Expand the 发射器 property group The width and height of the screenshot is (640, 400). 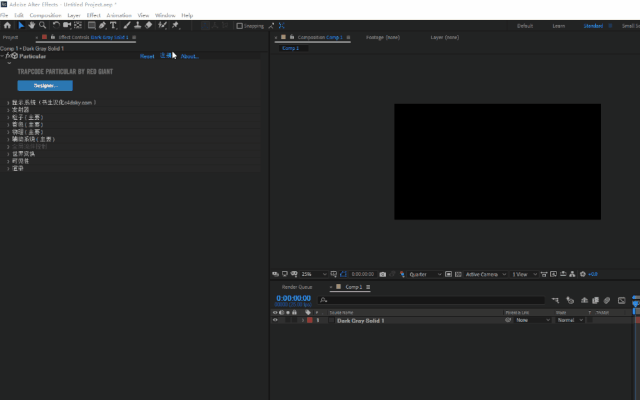click(x=8, y=110)
